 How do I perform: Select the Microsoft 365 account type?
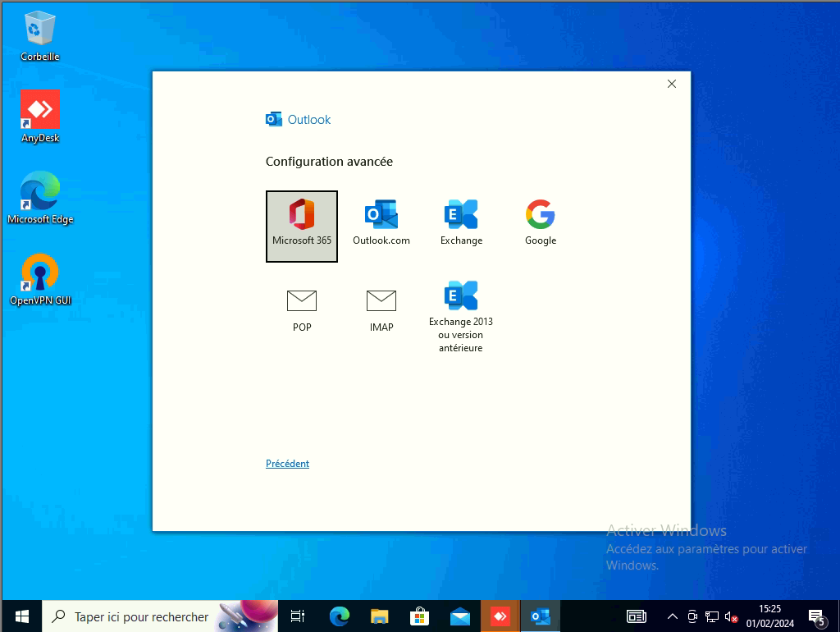tap(302, 227)
